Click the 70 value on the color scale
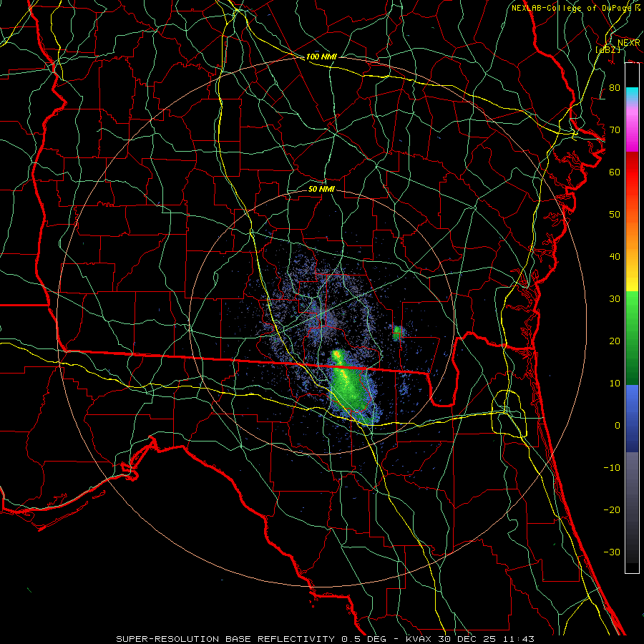 (x=615, y=130)
